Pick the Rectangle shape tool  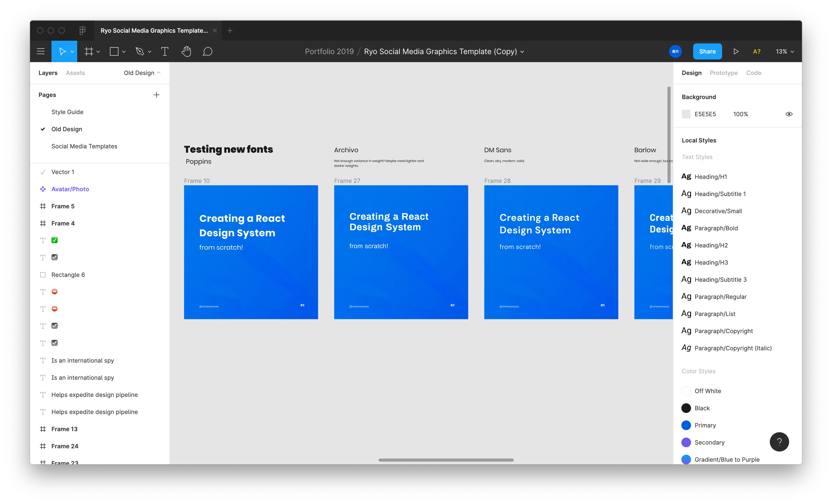tap(114, 51)
